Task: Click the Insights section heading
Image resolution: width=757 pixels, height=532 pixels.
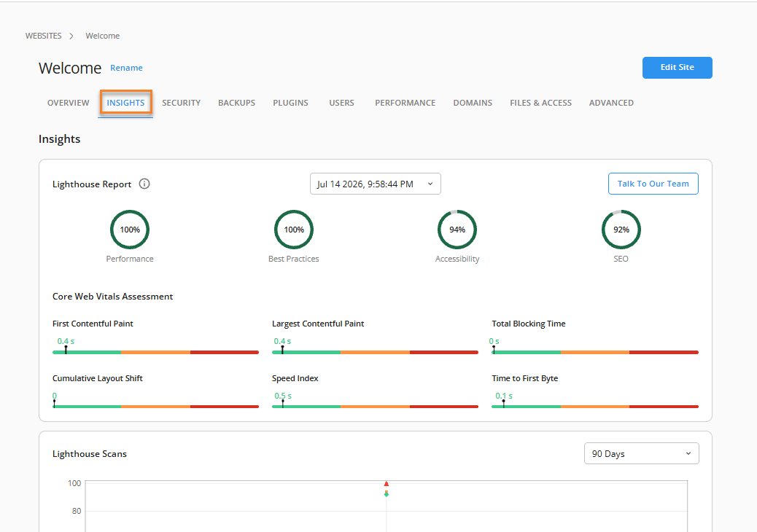Action: (59, 139)
